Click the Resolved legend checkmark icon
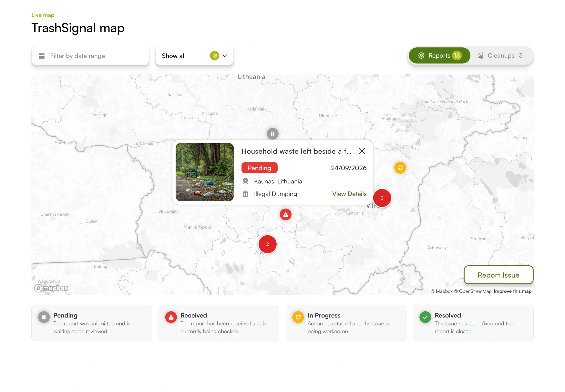The image size is (565, 392). [x=425, y=317]
